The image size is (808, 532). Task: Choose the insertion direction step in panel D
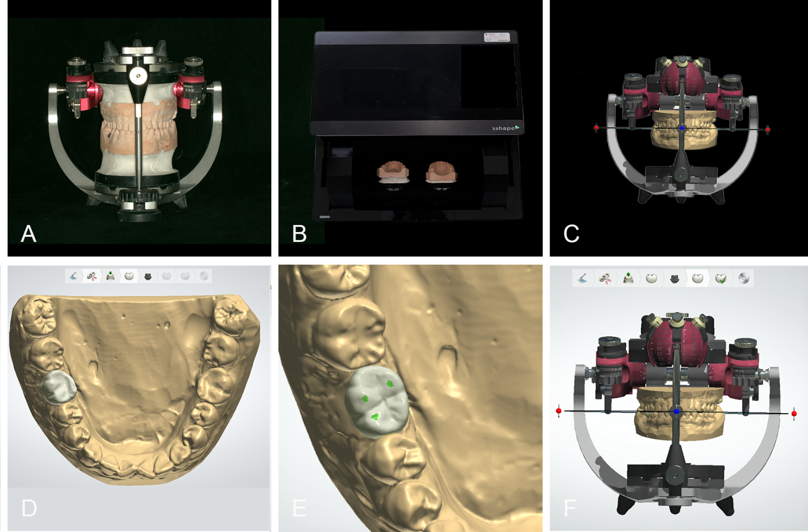point(111,276)
